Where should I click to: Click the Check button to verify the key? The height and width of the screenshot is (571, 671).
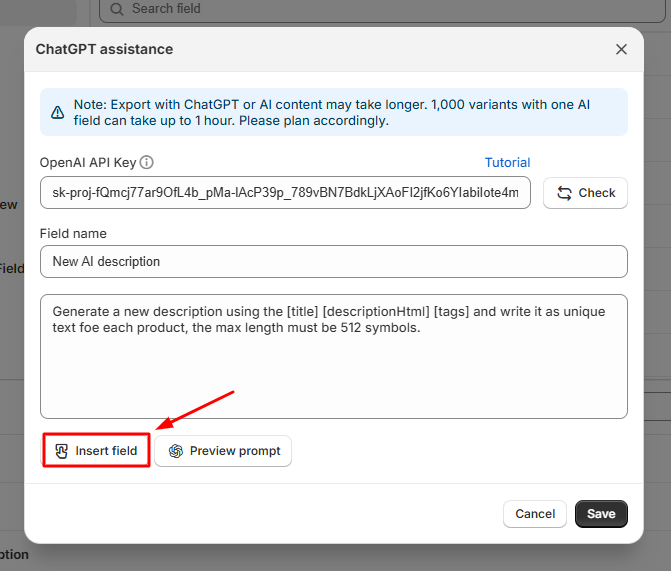[585, 193]
